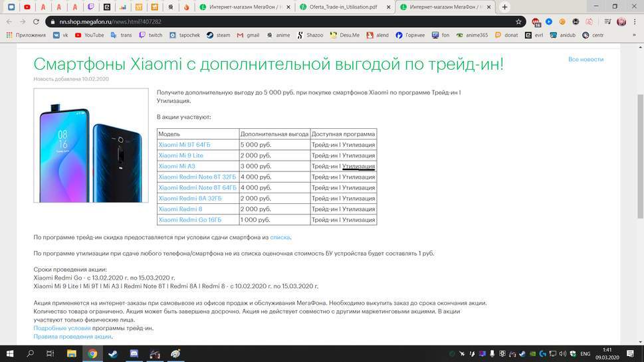Image resolution: width=644 pixels, height=362 pixels.
Task: Open the Правила проведения акции link
Action: [x=72, y=336]
